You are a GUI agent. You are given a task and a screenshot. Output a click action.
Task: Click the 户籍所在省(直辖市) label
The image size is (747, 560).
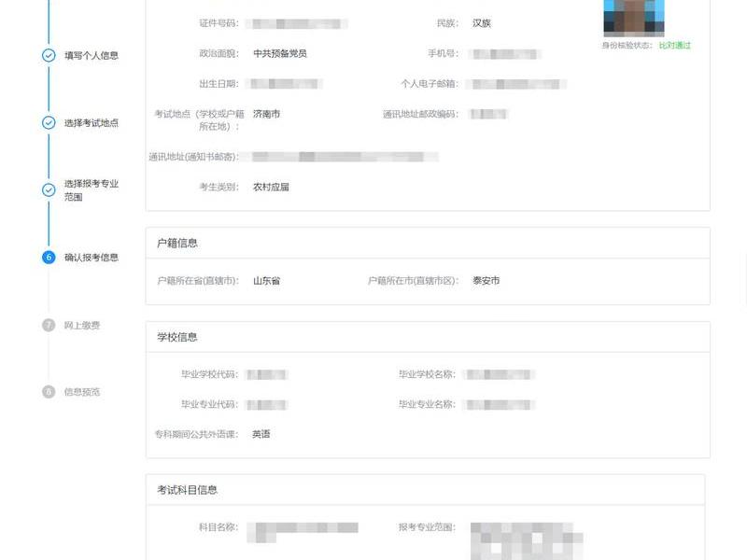pos(198,281)
